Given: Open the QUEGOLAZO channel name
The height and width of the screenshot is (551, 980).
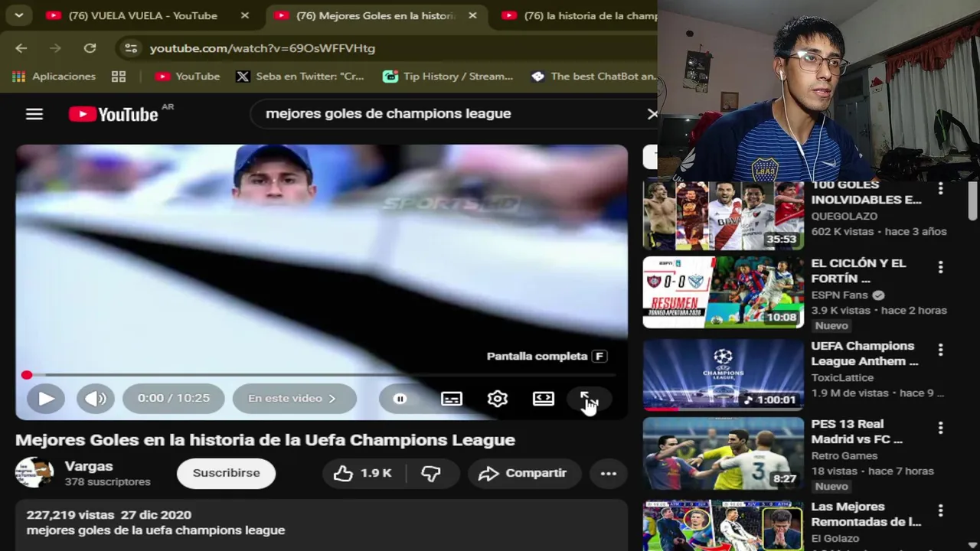Looking at the screenshot, I should click(x=844, y=217).
